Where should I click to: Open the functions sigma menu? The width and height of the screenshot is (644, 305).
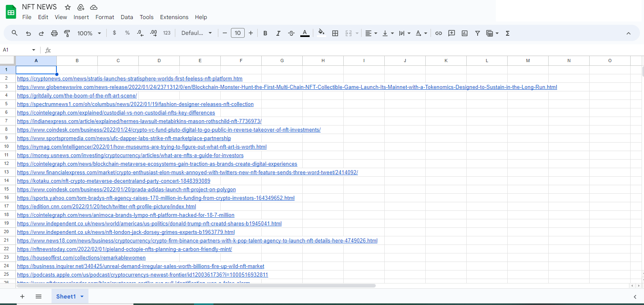(508, 33)
